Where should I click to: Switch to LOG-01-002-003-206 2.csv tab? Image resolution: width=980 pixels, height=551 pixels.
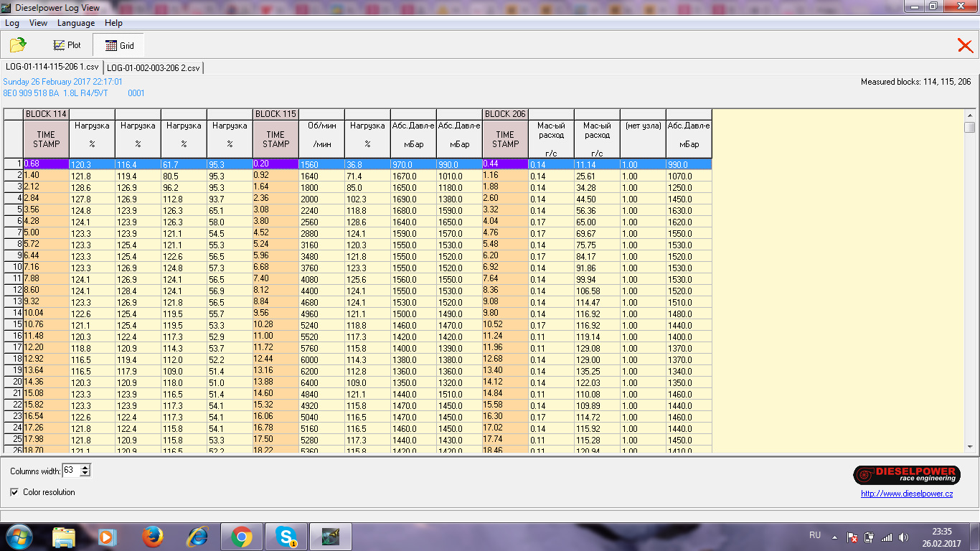pyautogui.click(x=154, y=67)
